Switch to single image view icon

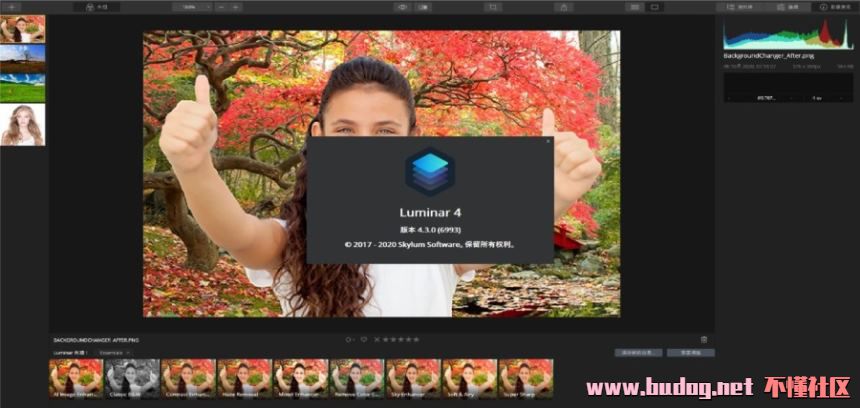point(655,7)
